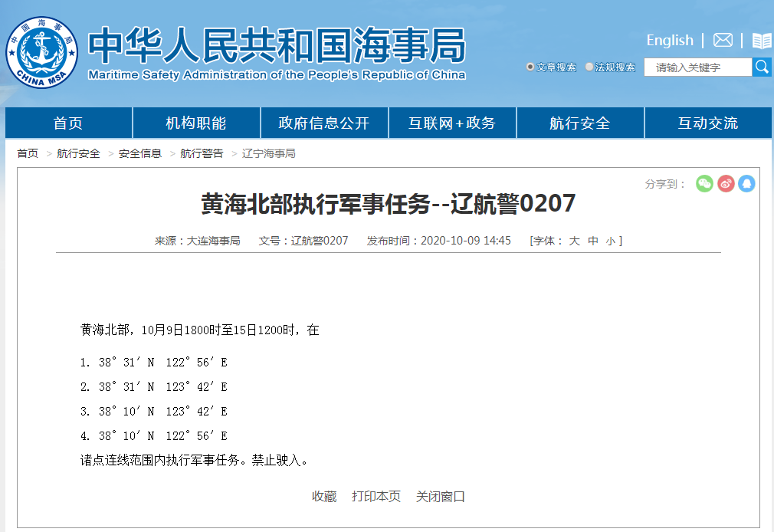Click the 分享到 label
This screenshot has width=774, height=532.
pyautogui.click(x=665, y=184)
